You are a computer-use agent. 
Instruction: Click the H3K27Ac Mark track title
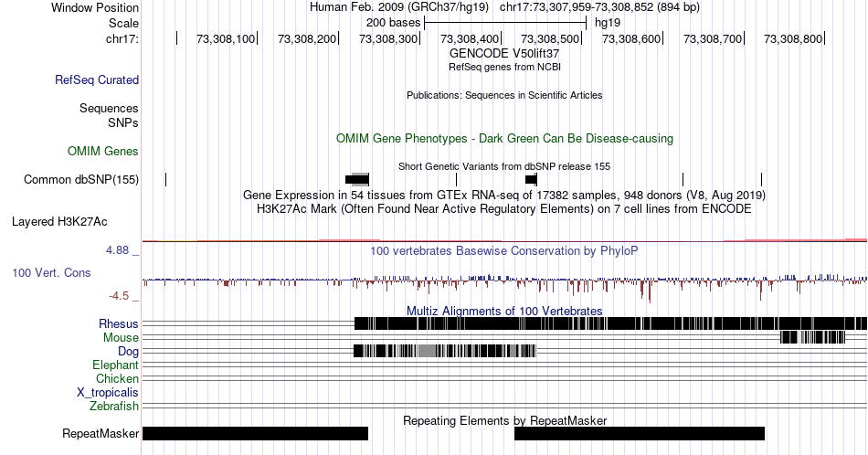504,208
